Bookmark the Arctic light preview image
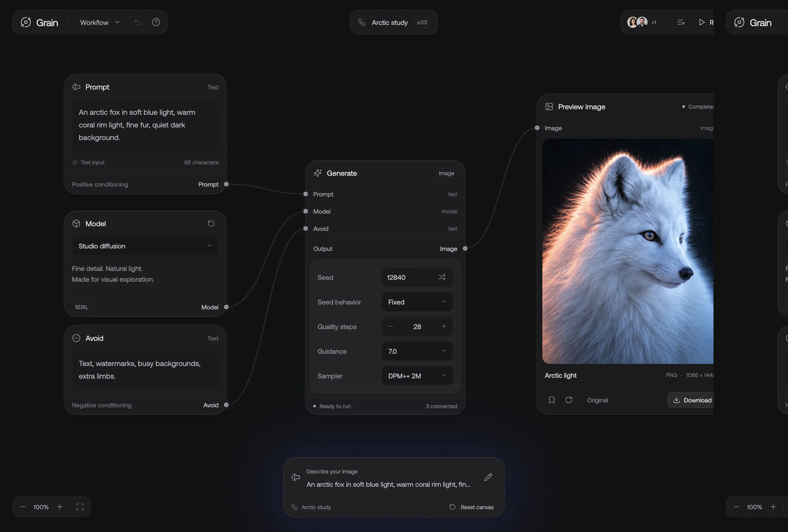 coord(552,400)
